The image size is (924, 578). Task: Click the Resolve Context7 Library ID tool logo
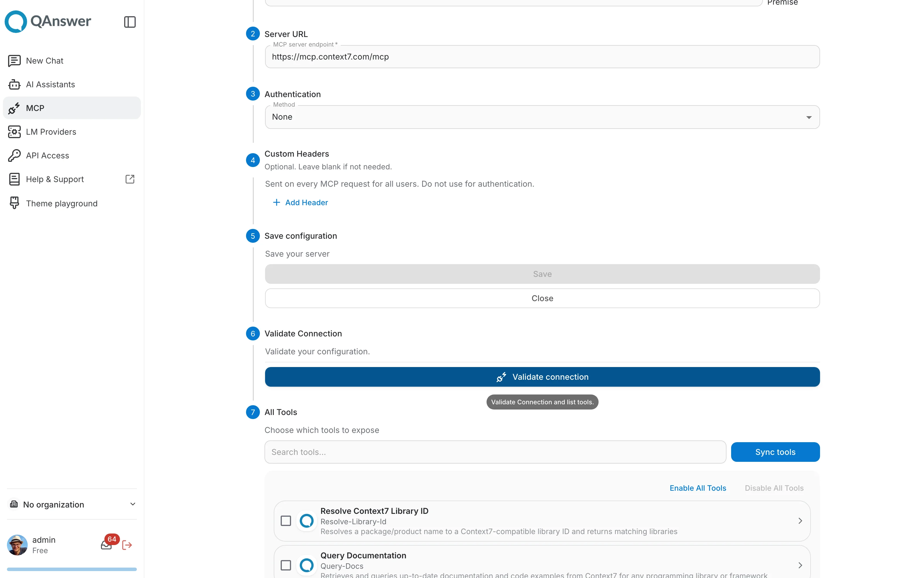click(x=307, y=521)
